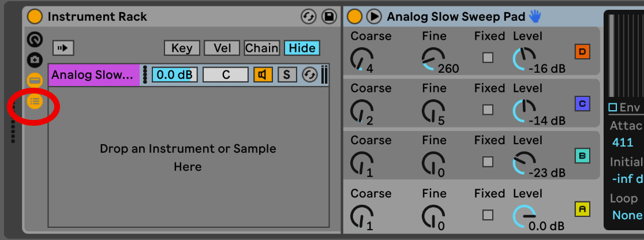Select oscillator C color button
The width and height of the screenshot is (644, 240).
(x=582, y=104)
